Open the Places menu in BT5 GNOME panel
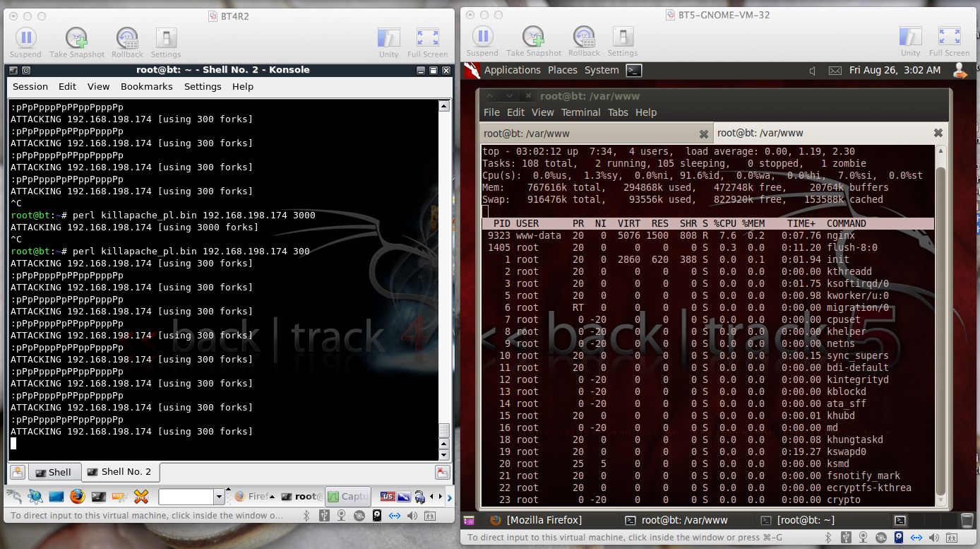 pyautogui.click(x=563, y=70)
